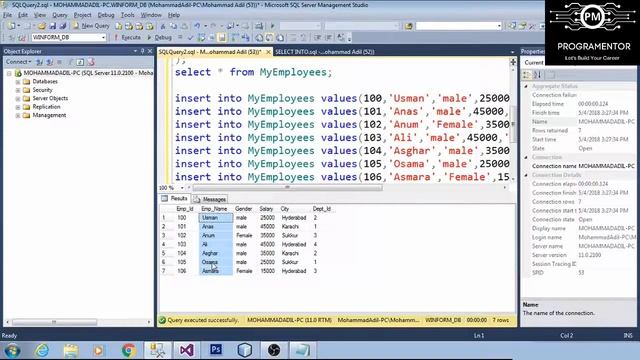The height and width of the screenshot is (360, 640).
Task: Click the Salary column header
Action: [266, 209]
